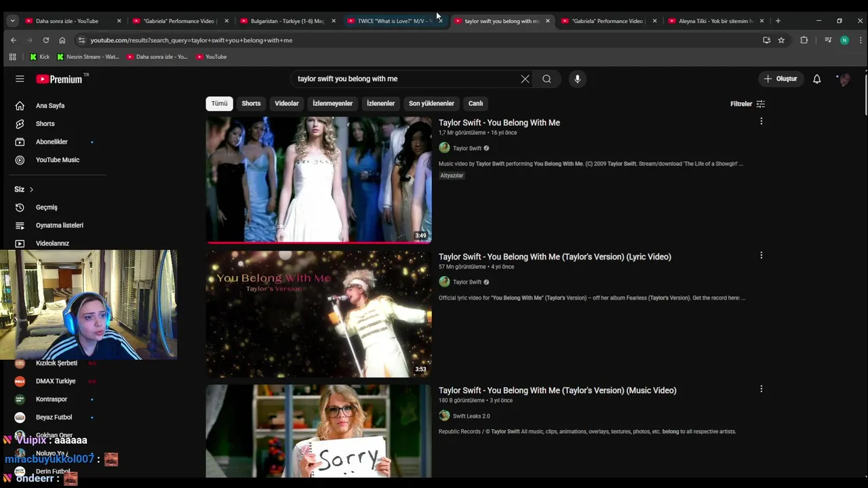This screenshot has height=488, width=868.
Task: Click the Ana Sayfa home icon
Action: pos(20,106)
